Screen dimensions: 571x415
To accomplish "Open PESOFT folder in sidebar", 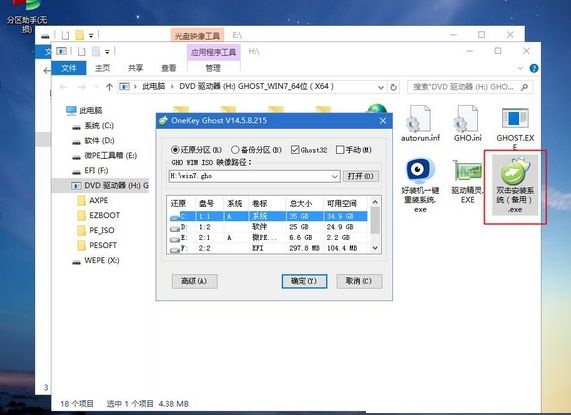I will click(x=97, y=245).
